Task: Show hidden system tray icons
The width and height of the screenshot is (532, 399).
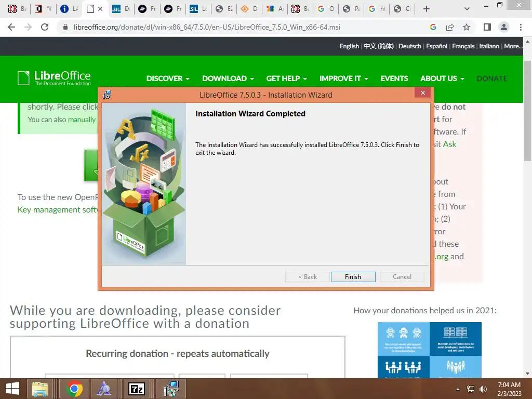Action: pyautogui.click(x=458, y=389)
